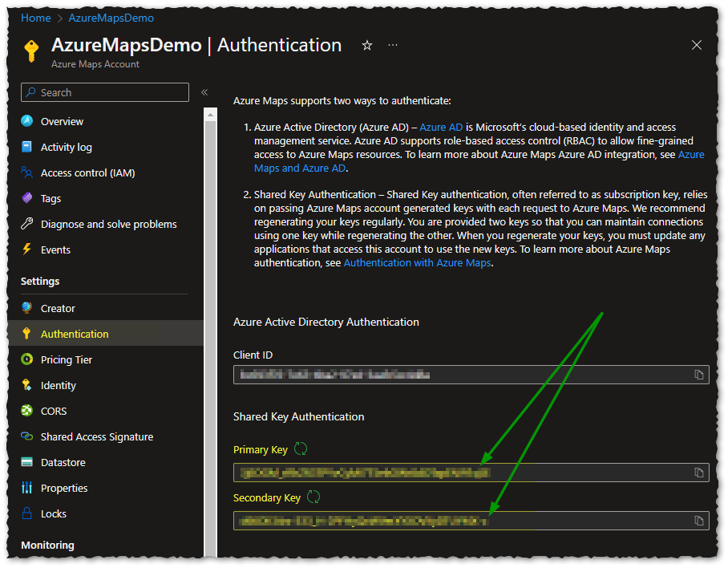
Task: Click the Tags icon
Action: coord(27,198)
